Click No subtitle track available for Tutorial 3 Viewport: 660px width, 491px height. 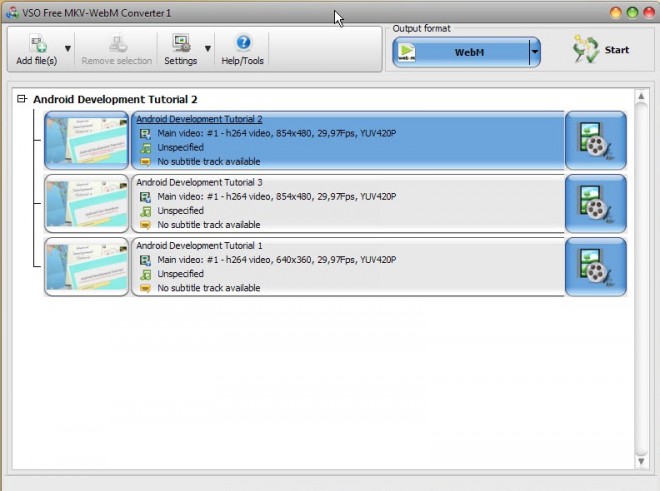[209, 225]
